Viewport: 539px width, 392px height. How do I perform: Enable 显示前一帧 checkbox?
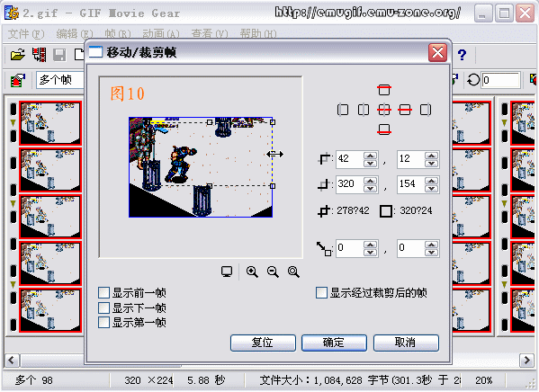coord(103,293)
